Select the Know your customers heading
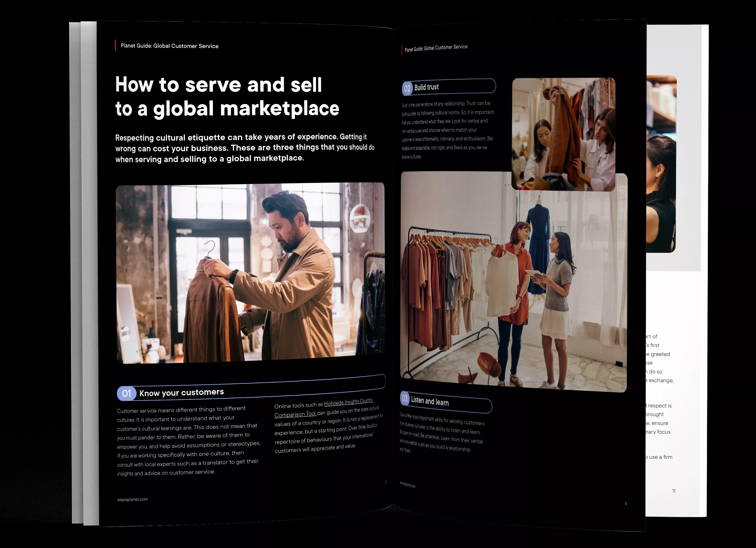This screenshot has width=756, height=548. point(181,393)
